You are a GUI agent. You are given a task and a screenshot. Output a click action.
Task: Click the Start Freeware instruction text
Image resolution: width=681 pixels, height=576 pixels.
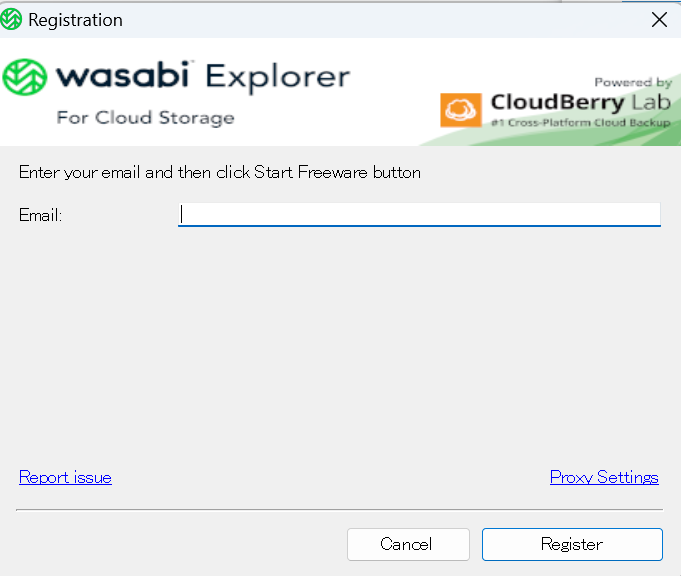point(220,172)
